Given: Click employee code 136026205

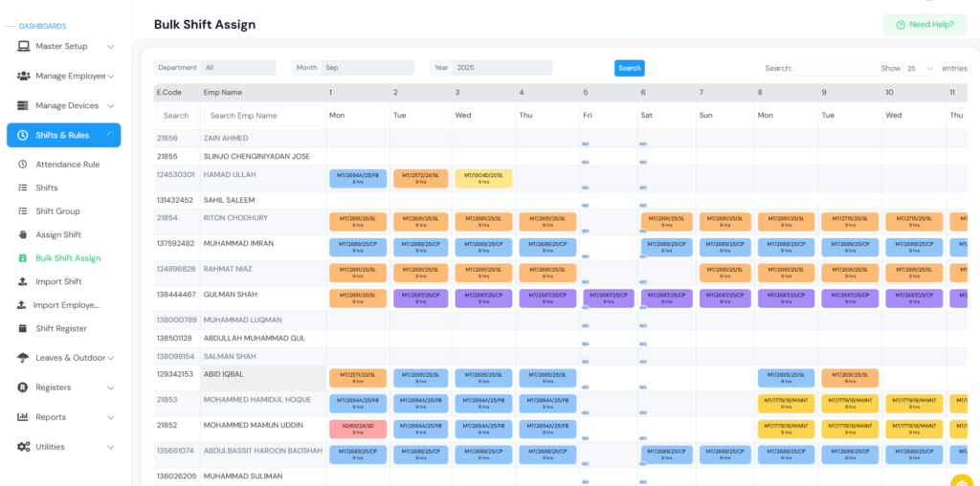Looking at the screenshot, I should click(176, 476).
